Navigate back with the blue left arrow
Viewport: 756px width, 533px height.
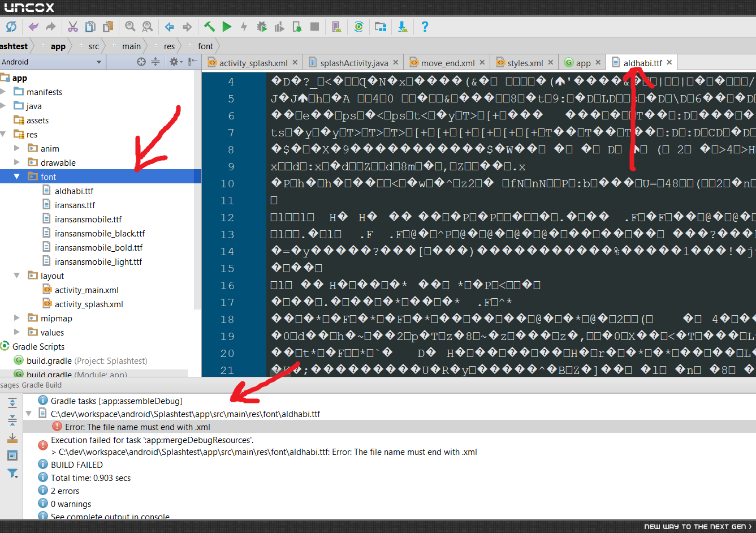(x=170, y=27)
